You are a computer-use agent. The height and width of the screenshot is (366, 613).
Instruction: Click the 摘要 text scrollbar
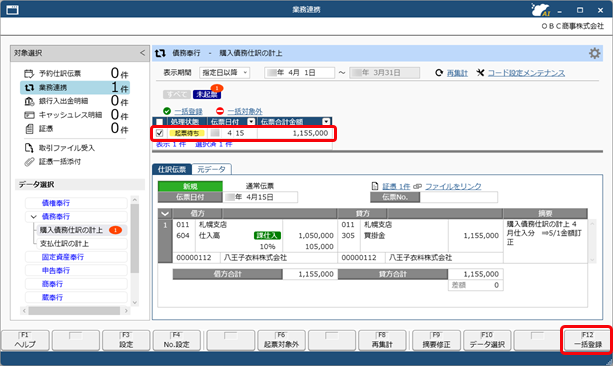(592, 241)
